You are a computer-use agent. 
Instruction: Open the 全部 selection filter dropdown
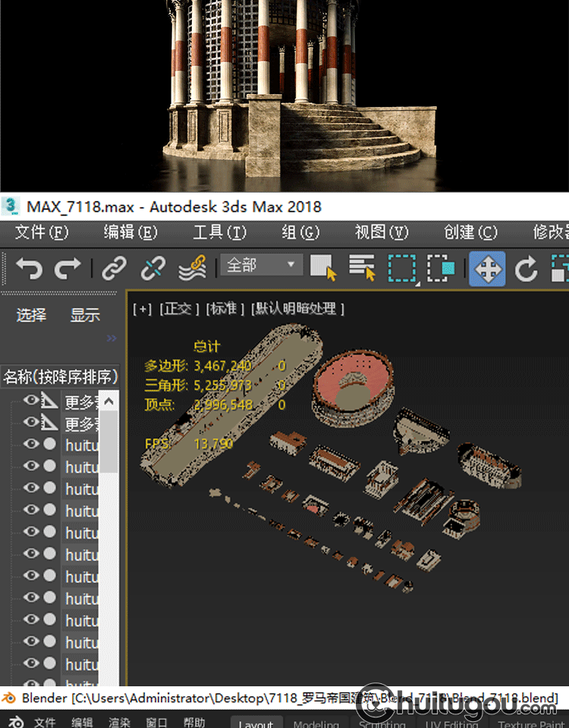click(x=261, y=265)
